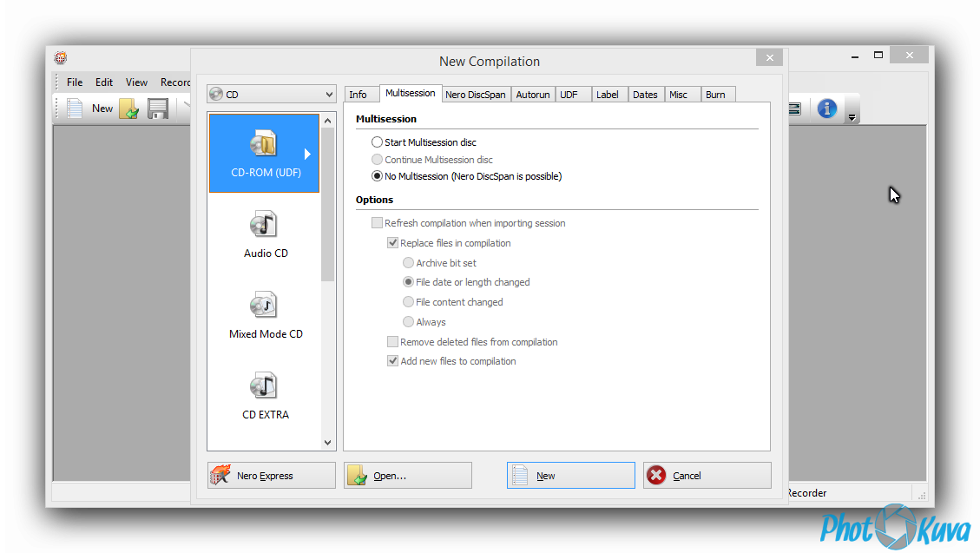
Task: Select the CD EXTRA compilation icon
Action: coord(264,386)
